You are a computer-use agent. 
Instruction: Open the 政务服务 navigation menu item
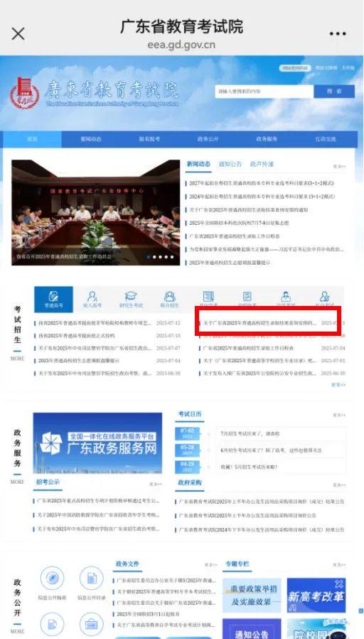point(267,139)
